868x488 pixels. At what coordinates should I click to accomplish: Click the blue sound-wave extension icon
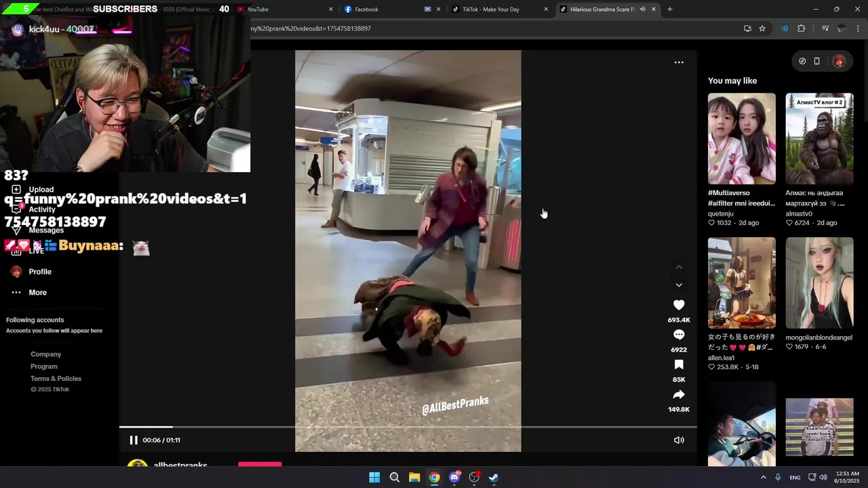pos(785,28)
